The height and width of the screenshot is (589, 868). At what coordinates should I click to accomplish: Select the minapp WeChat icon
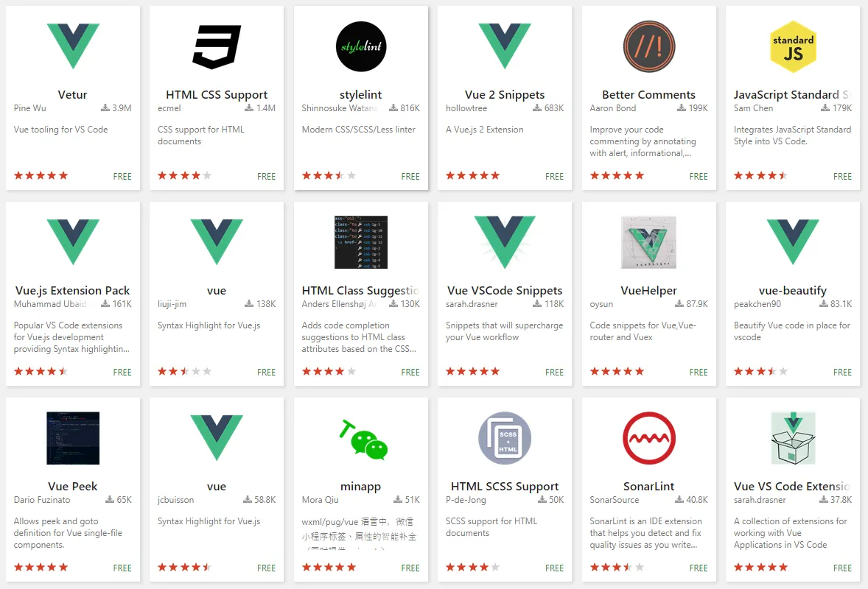[364, 440]
